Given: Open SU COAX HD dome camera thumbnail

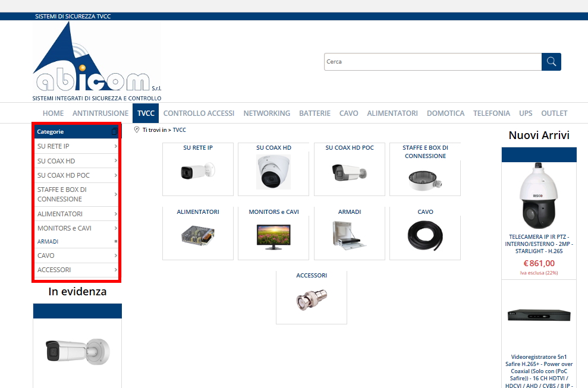Looking at the screenshot, I should pyautogui.click(x=273, y=172).
